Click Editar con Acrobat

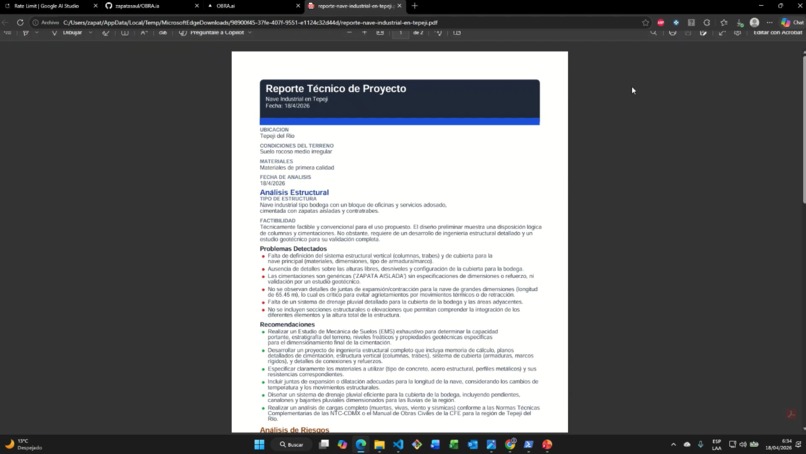click(x=777, y=32)
